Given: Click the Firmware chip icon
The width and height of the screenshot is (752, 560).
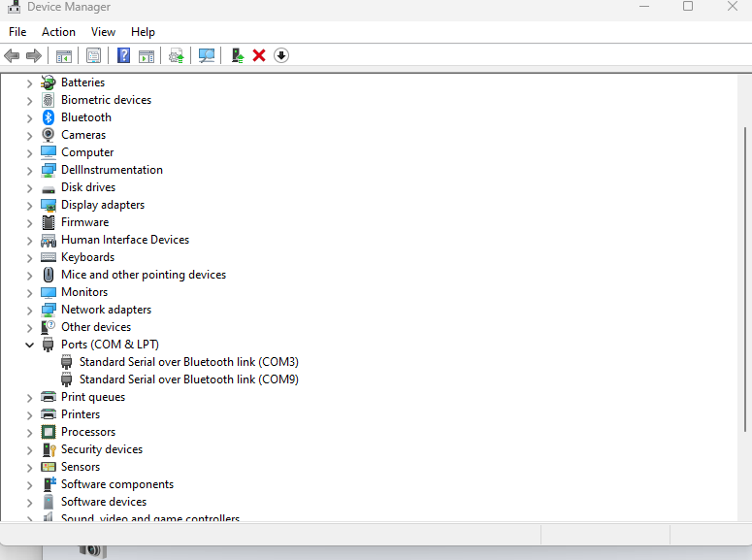Looking at the screenshot, I should [48, 222].
